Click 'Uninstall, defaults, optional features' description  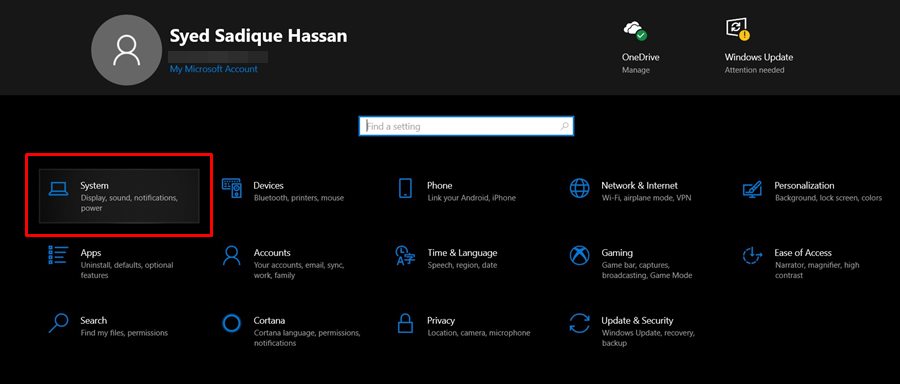[127, 270]
